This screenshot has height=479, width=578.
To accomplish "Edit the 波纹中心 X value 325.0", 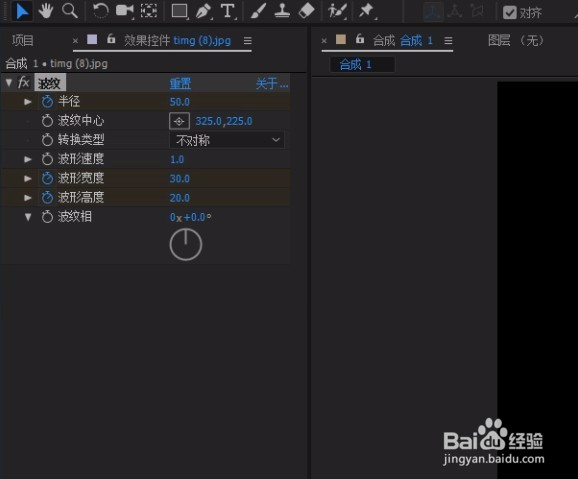I will [209, 121].
